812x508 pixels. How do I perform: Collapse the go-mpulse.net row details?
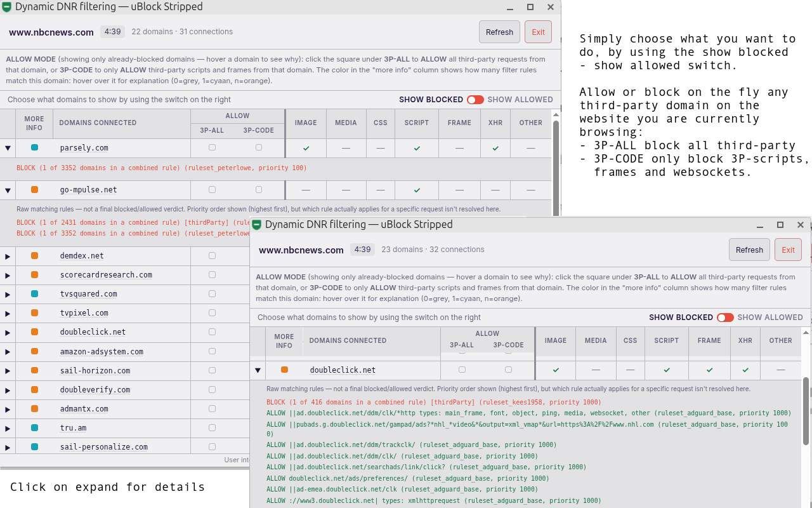[x=8, y=190]
